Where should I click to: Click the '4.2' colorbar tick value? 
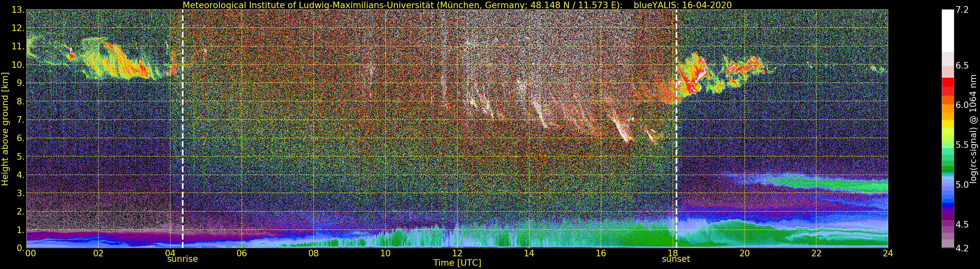click(962, 248)
